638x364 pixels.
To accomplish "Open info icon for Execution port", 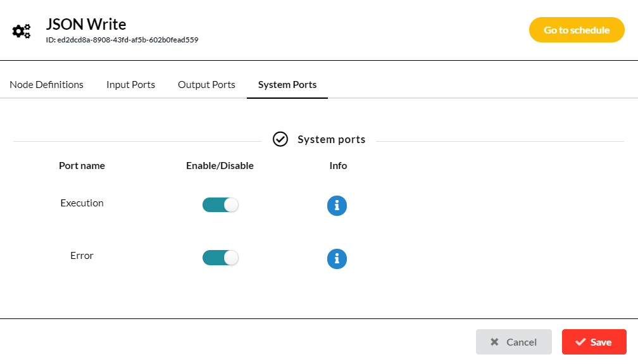I will click(337, 206).
